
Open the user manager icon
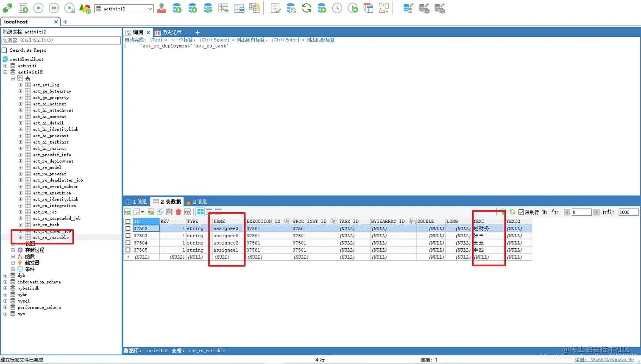(162, 8)
